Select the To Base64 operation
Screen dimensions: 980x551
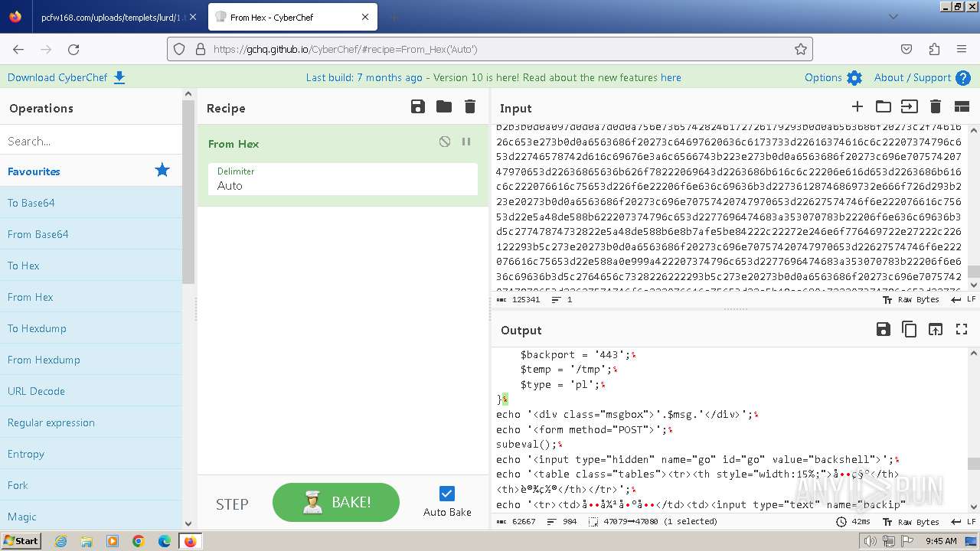(91, 203)
